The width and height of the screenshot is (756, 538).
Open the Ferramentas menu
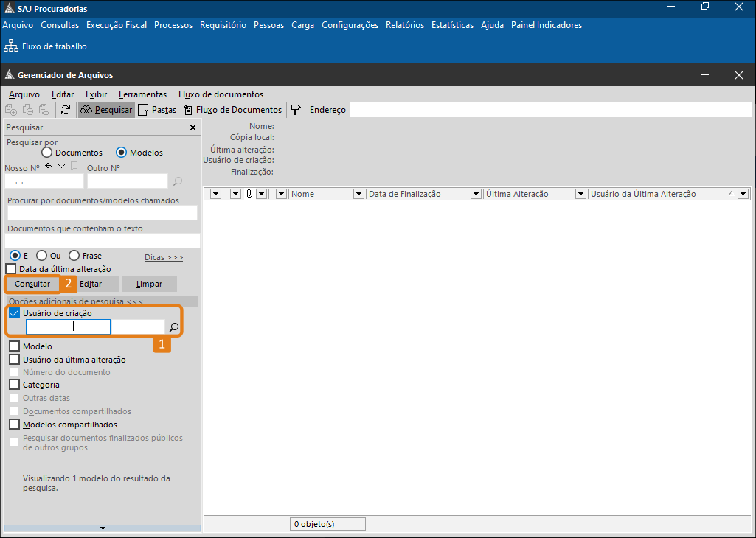pos(142,94)
